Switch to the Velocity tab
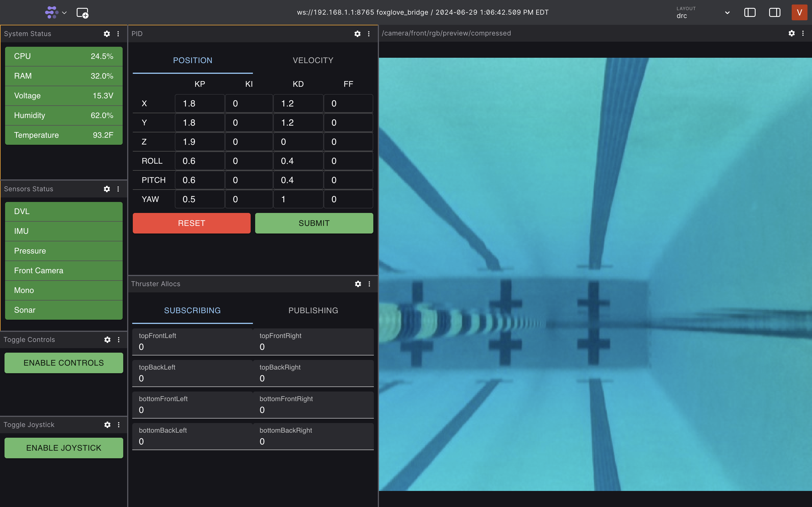Viewport: 812px width, 507px height. coord(313,60)
